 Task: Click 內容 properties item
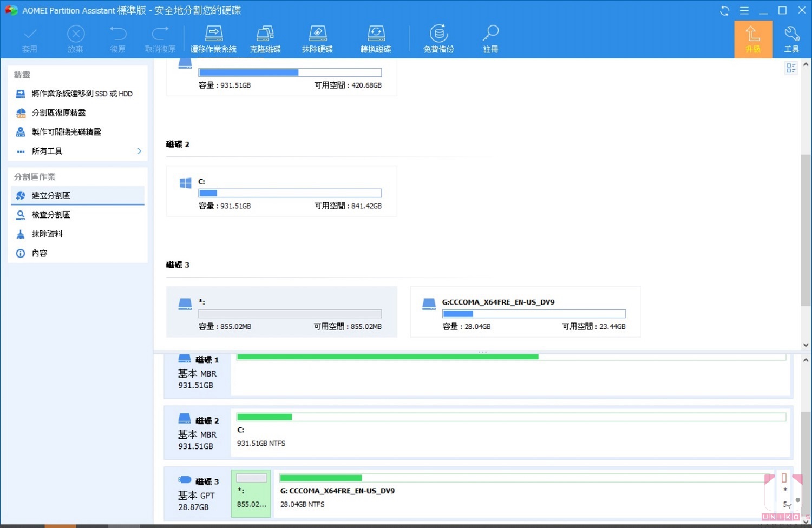click(78, 253)
